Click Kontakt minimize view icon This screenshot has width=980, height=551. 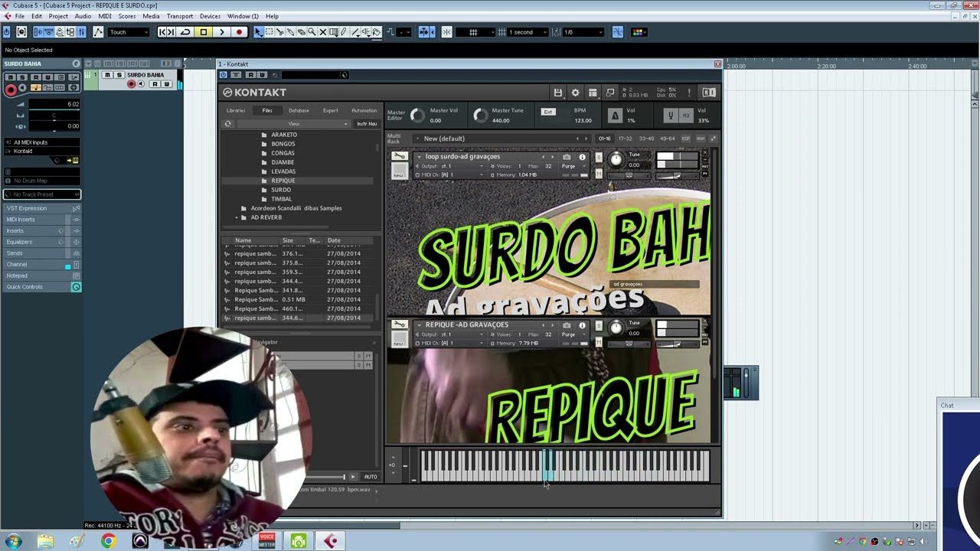610,93
